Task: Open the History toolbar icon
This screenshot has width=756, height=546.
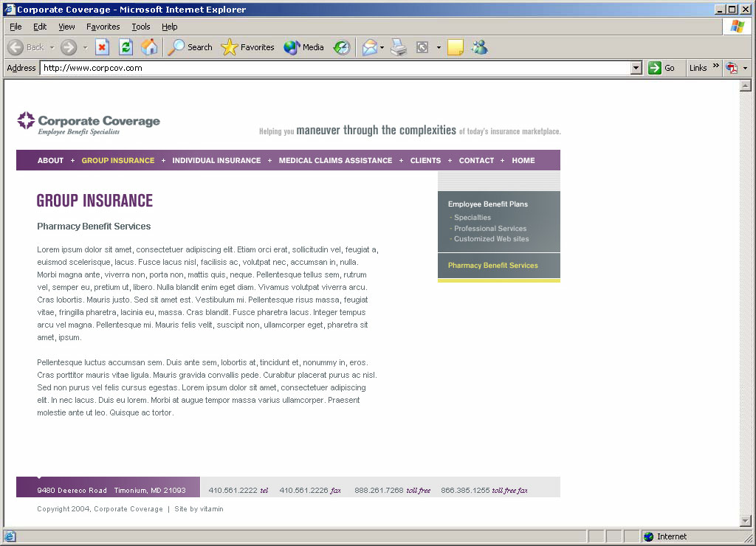Action: click(x=341, y=47)
